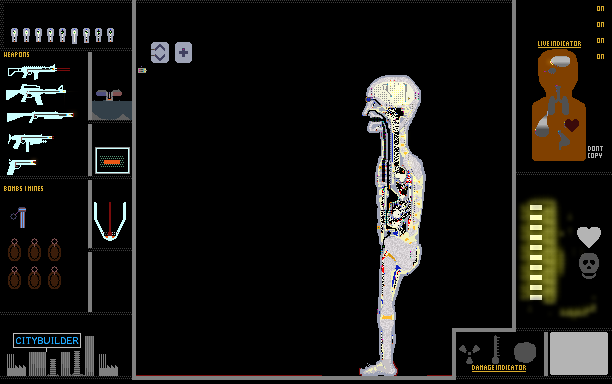Select the radiation damage icon

point(469,353)
